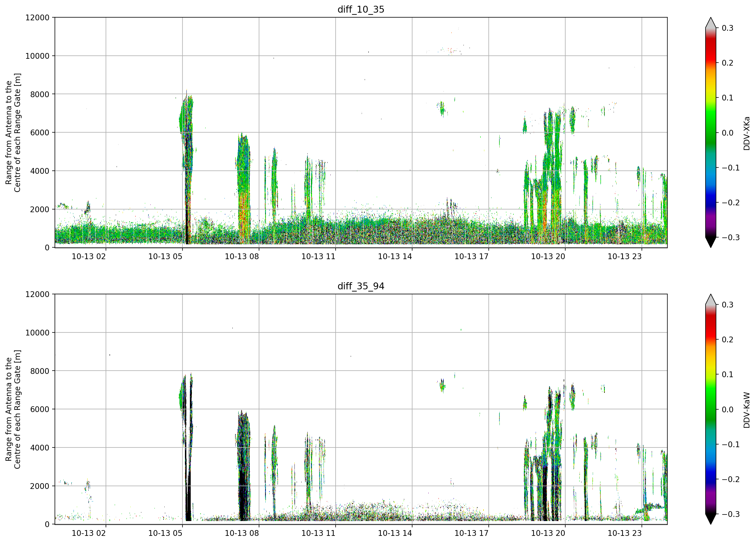Image resolution: width=756 pixels, height=543 pixels.
Task: Click the −0.3 tick on the DDV-XKa colorbar
Action: [x=731, y=237]
